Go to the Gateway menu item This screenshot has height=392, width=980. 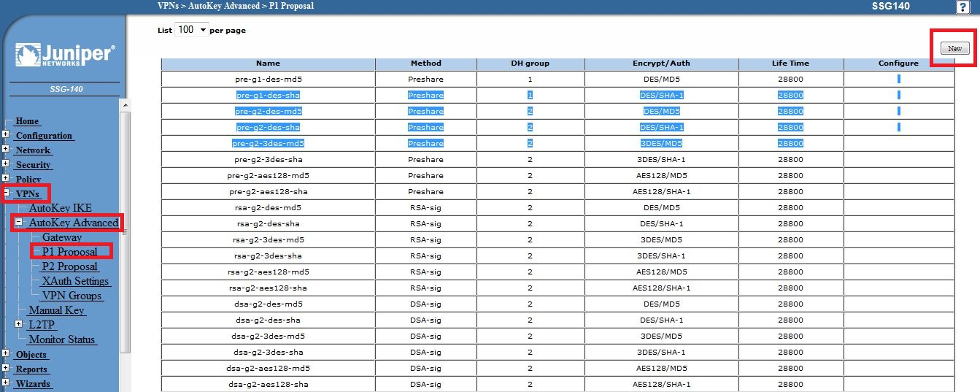(62, 237)
